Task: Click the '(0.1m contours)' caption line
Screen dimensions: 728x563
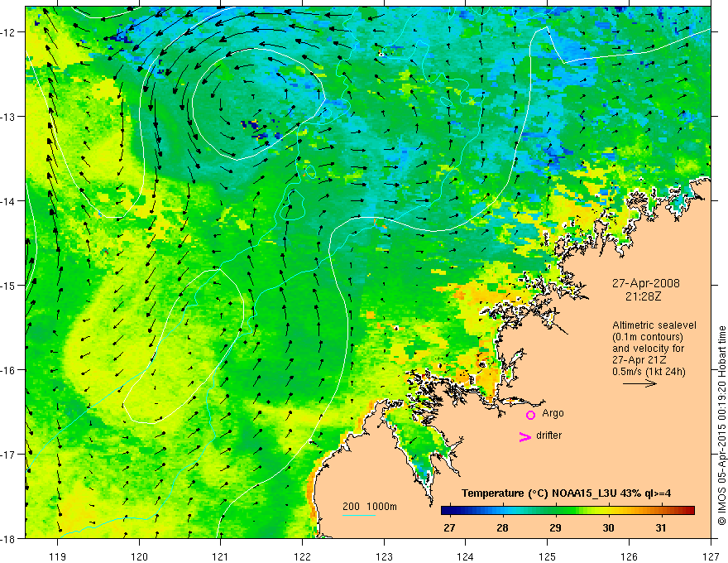Action: coord(648,337)
